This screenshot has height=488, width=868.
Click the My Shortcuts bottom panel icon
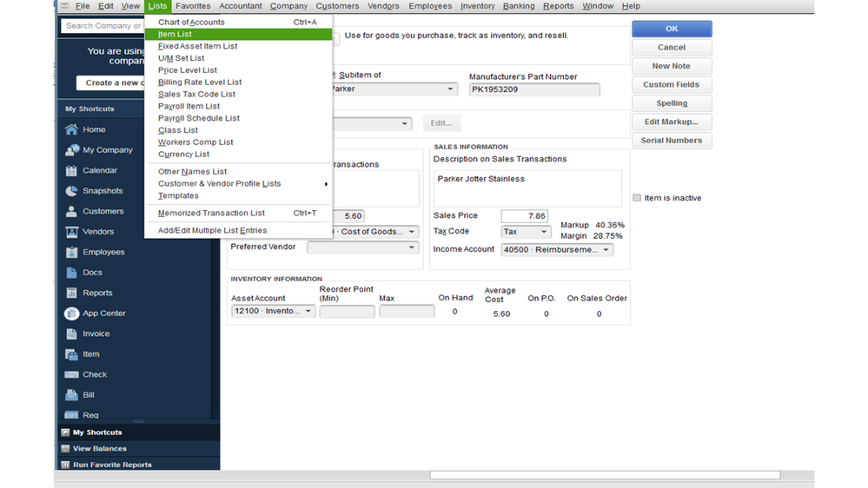pyautogui.click(x=65, y=432)
